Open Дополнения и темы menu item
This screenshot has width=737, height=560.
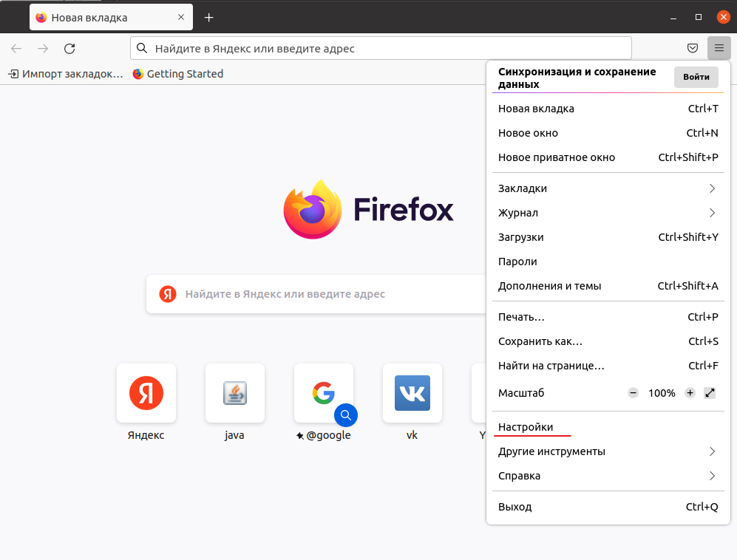[608, 286]
